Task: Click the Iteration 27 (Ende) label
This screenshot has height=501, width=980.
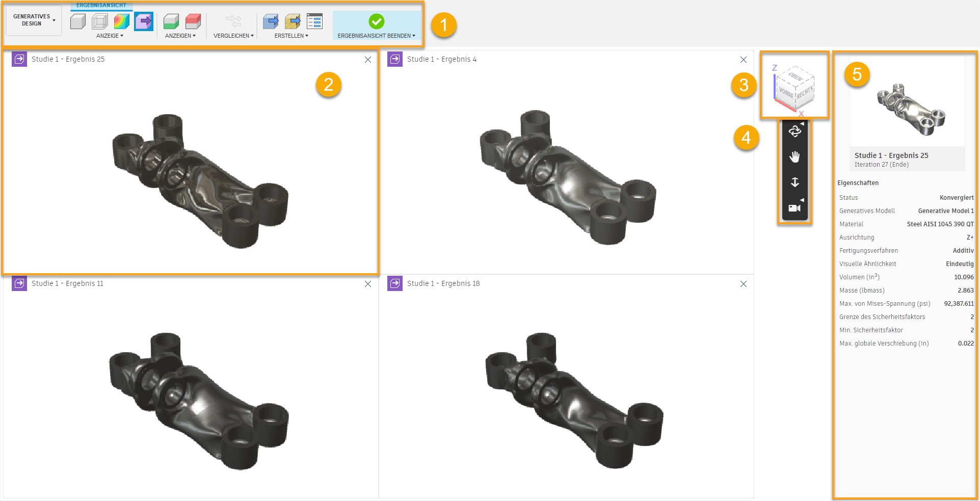Action: pyautogui.click(x=882, y=165)
